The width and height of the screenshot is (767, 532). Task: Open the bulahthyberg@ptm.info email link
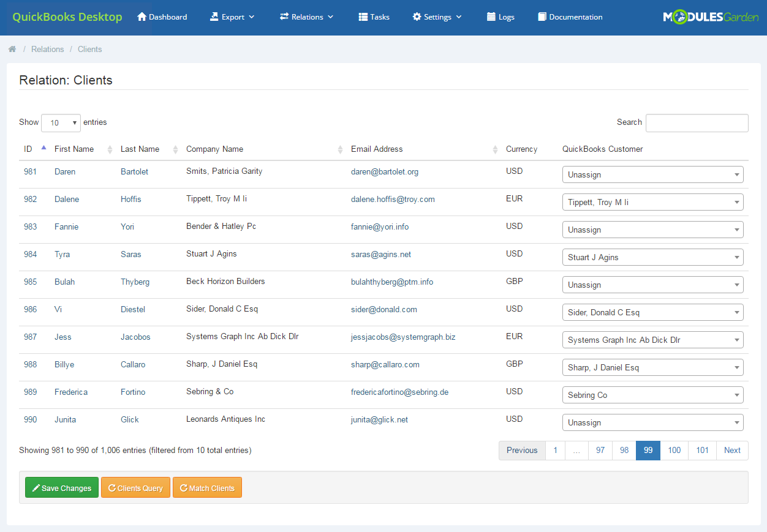coord(391,282)
